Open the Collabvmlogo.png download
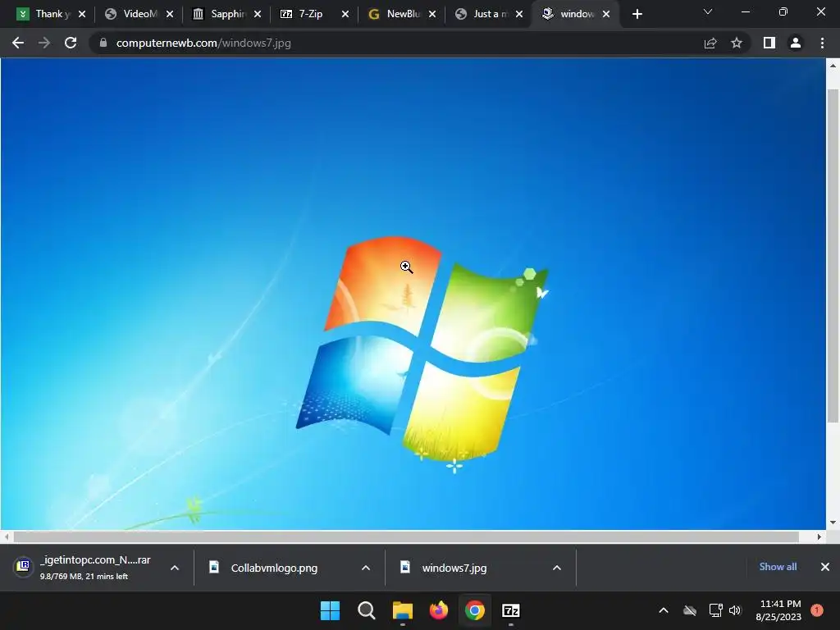840x630 pixels. (273, 568)
